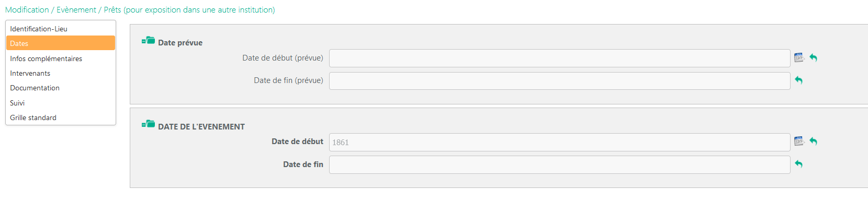The height and width of the screenshot is (212, 868).
Task: Collapse the Date prévue section folder icon
Action: tap(149, 41)
